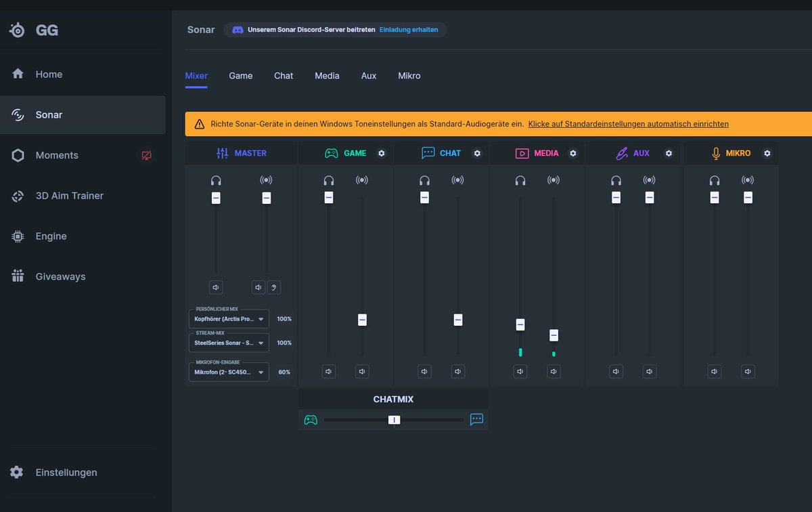Mute the GAME headphone channel
This screenshot has height=512, width=812.
pyautogui.click(x=329, y=371)
